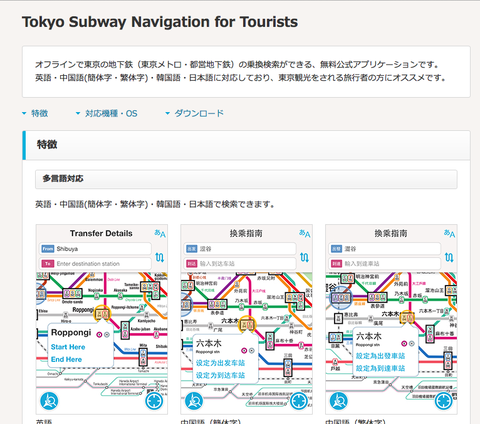Click 'Start Here' in Roppongi popup
The height and width of the screenshot is (424, 480).
68,347
